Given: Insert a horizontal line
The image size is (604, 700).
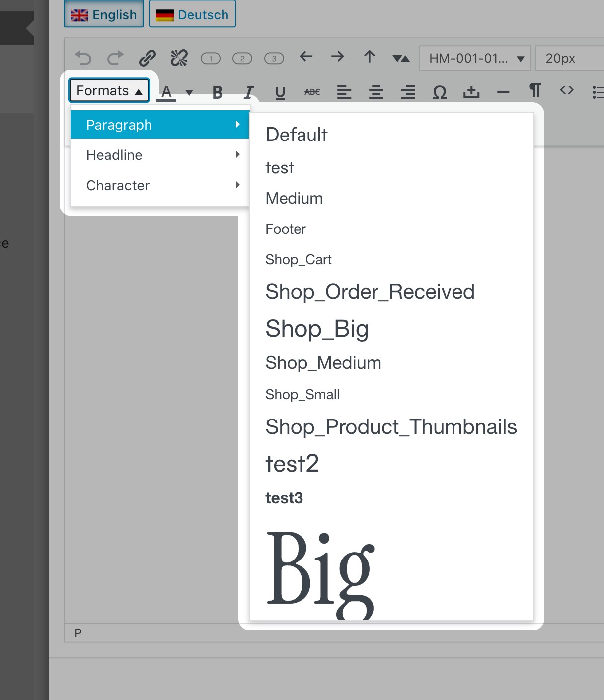Looking at the screenshot, I should pyautogui.click(x=503, y=92).
